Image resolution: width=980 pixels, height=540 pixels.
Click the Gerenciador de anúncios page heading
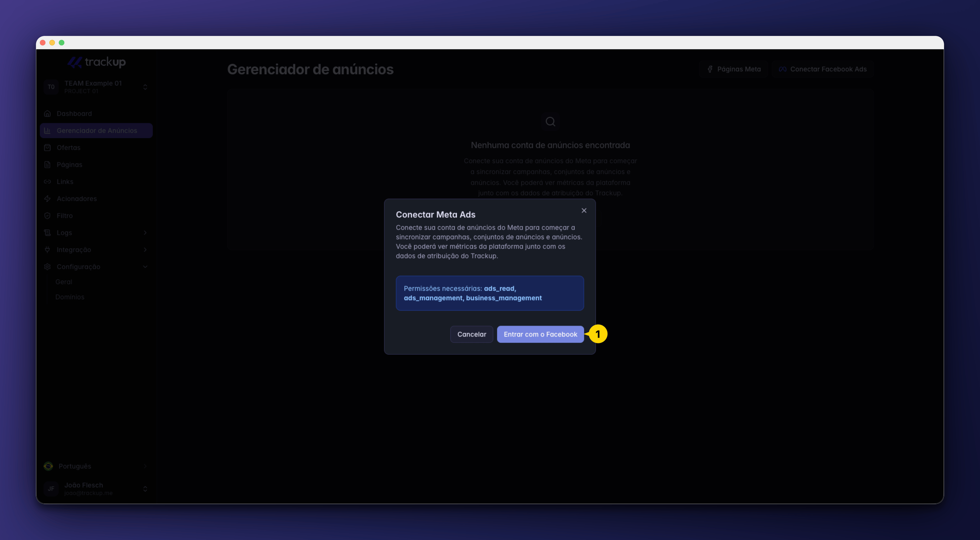(310, 69)
